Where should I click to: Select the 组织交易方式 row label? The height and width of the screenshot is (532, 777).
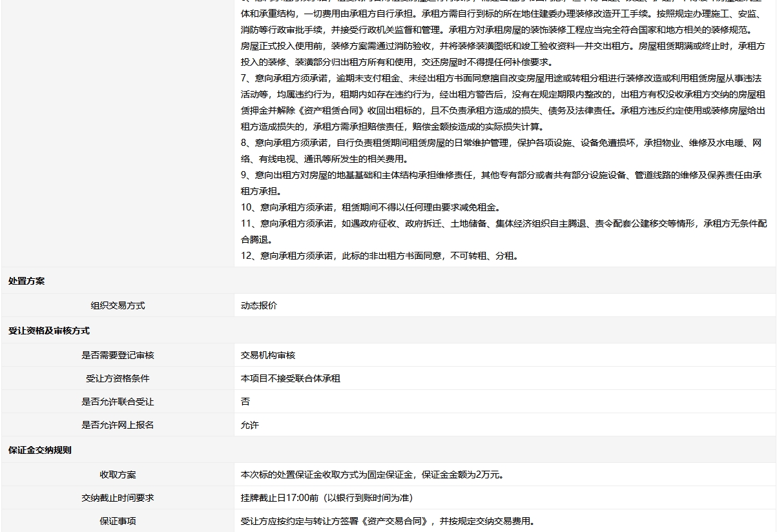118,305
